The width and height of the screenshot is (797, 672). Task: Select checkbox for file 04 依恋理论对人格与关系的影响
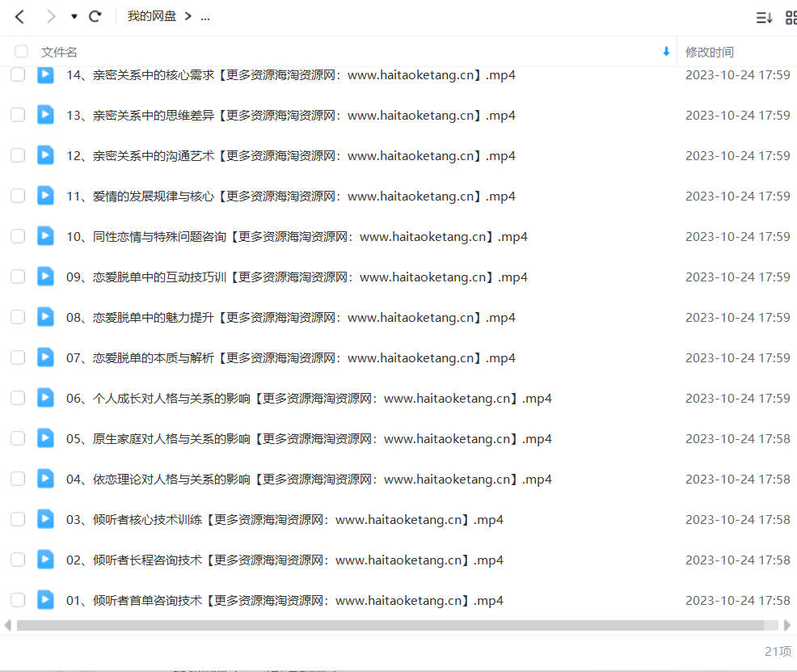tap(18, 479)
